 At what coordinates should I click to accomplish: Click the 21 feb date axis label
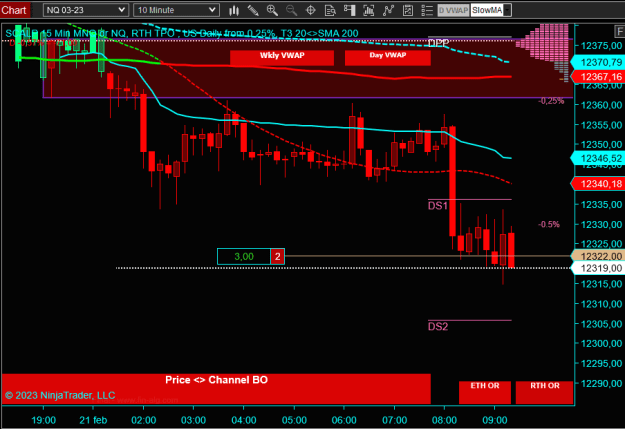pyautogui.click(x=93, y=420)
